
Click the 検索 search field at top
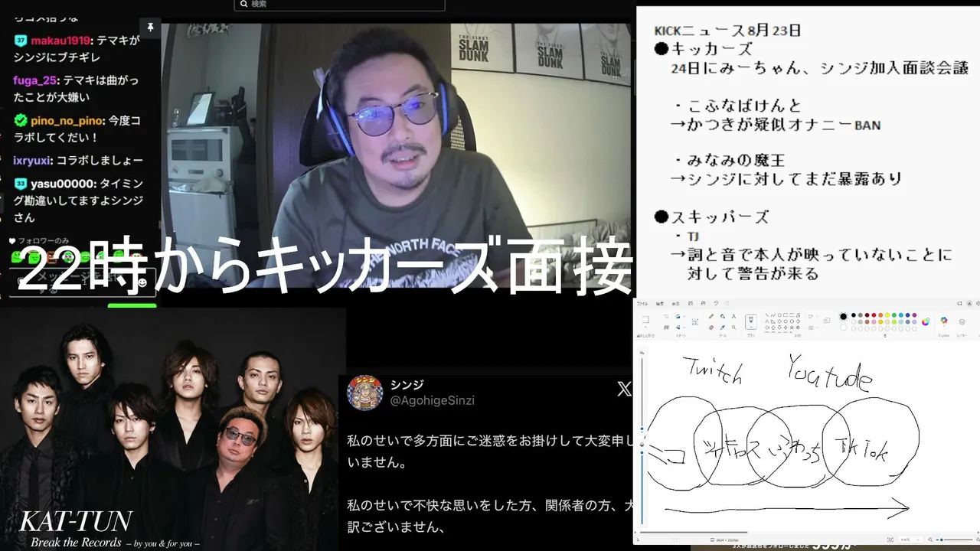click(x=340, y=5)
